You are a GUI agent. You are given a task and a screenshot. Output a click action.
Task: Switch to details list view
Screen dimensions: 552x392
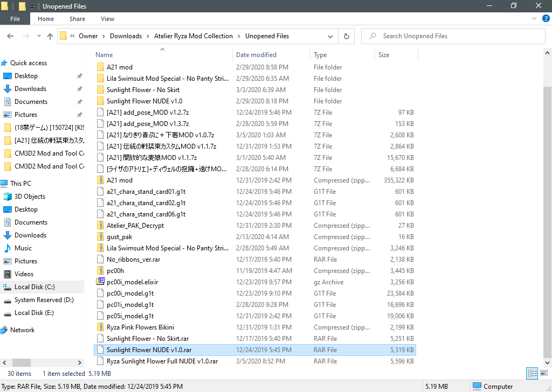532,373
